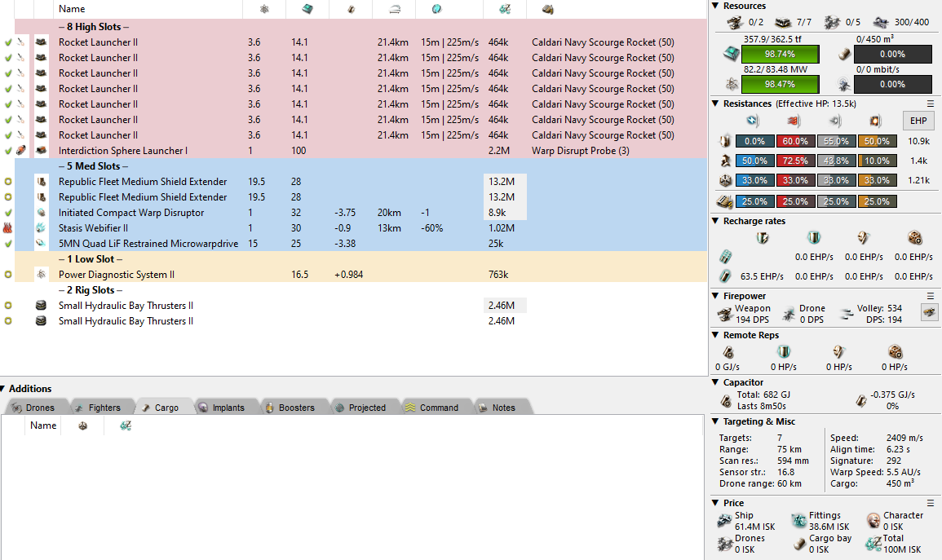942x560 pixels.
Task: Click the explosive resistance column icon
Action: [x=875, y=121]
